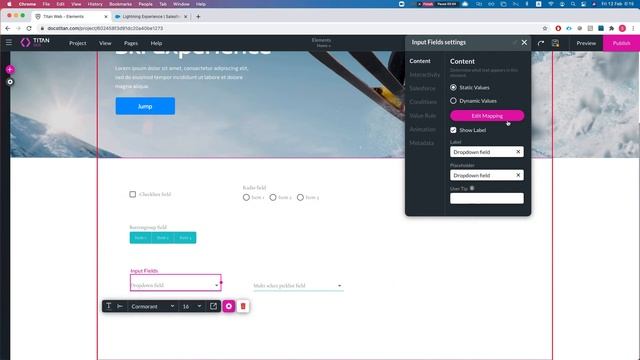
Task: Open Chrome three-dot menu
Action: (x=633, y=28)
